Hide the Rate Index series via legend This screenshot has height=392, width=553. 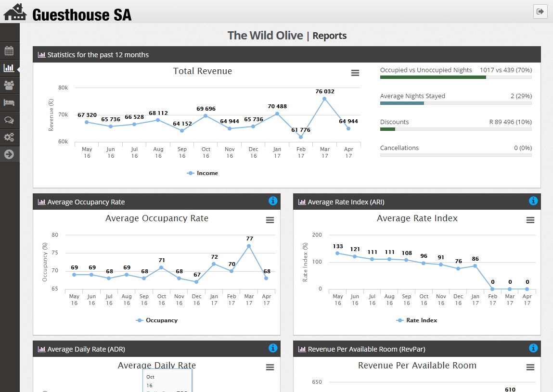[x=417, y=320]
